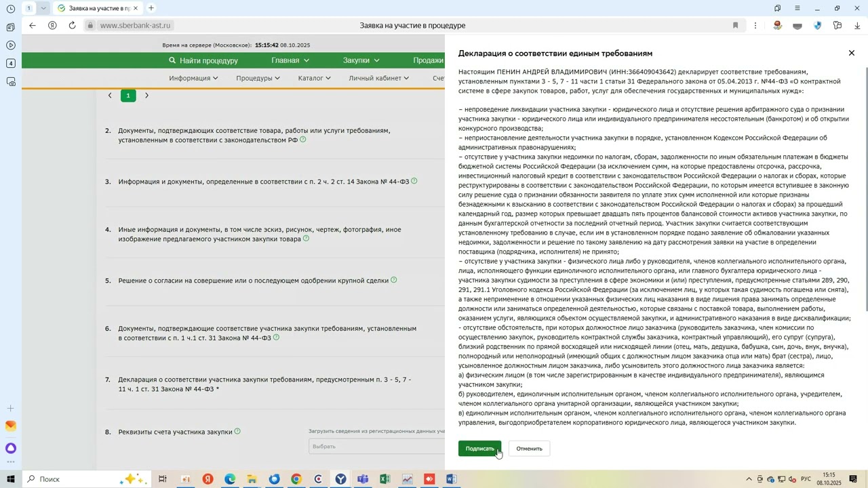Open Microsoft Edge from taskbar

(230, 479)
